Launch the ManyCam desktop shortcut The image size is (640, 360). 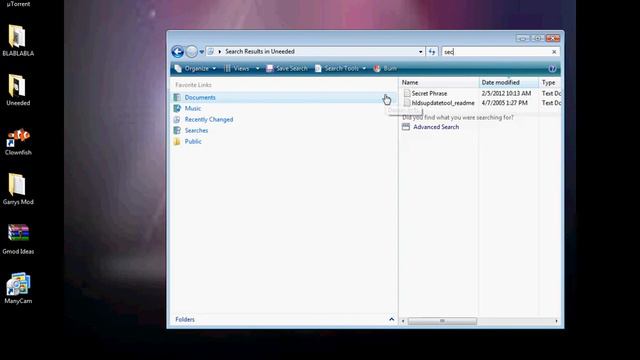[18, 284]
